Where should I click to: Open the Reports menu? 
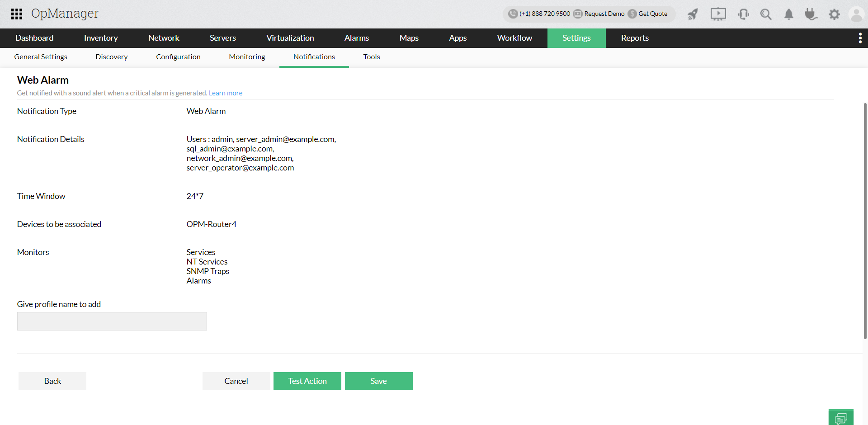(635, 38)
